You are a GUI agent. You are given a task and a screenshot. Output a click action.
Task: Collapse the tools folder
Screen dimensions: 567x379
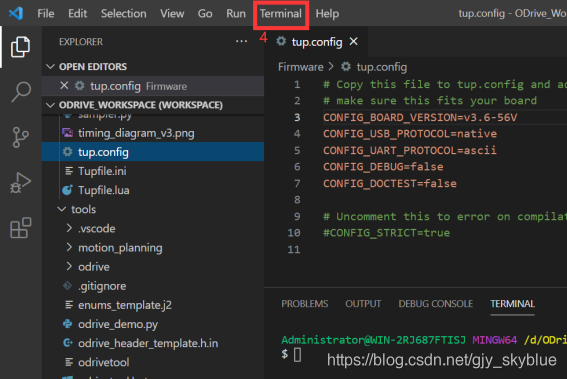(x=62, y=209)
